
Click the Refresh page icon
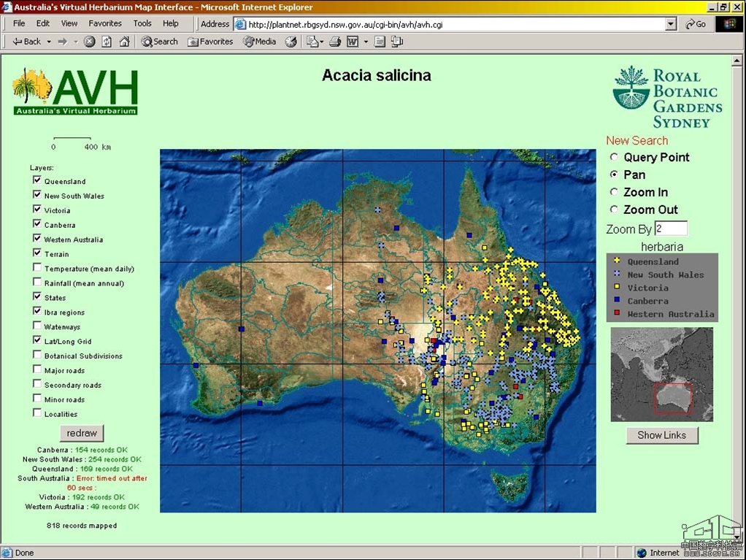coord(107,42)
